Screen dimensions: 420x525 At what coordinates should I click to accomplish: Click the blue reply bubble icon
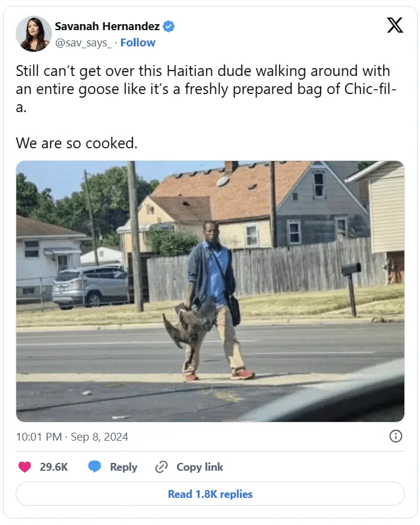(x=95, y=467)
